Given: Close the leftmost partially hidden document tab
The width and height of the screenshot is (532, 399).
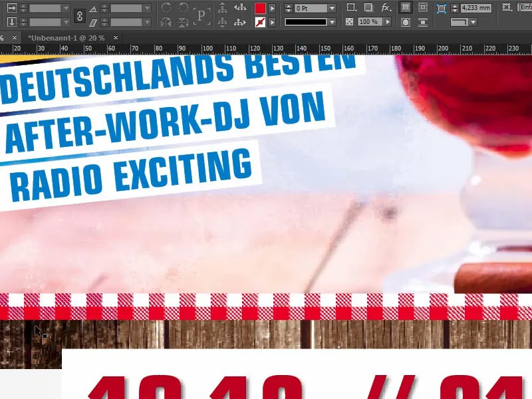Looking at the screenshot, I should point(14,38).
